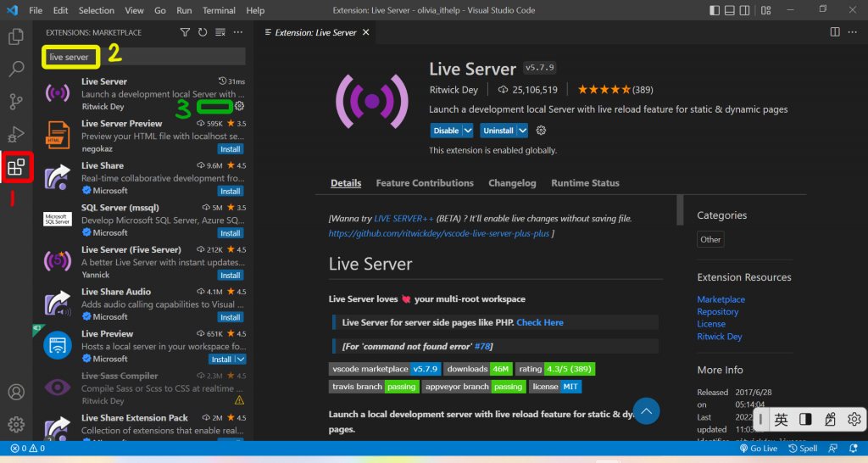Screen dimensions: 868x463
Task: Open the Accounts menu icon
Action: coord(16,392)
